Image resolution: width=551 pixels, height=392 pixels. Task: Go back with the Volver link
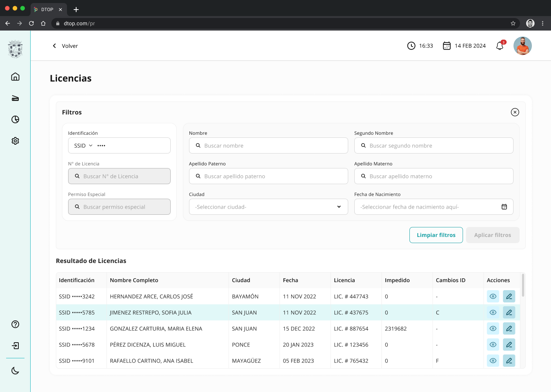point(65,46)
